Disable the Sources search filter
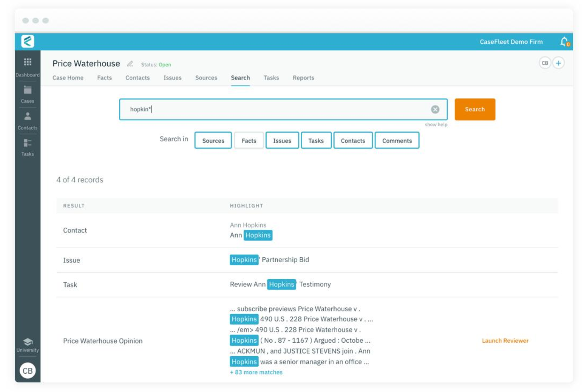Image resolution: width=588 pixels, height=392 pixels. 213,140
